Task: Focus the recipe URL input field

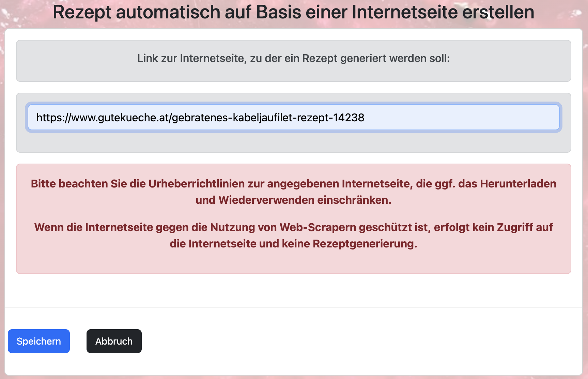Action: click(294, 118)
